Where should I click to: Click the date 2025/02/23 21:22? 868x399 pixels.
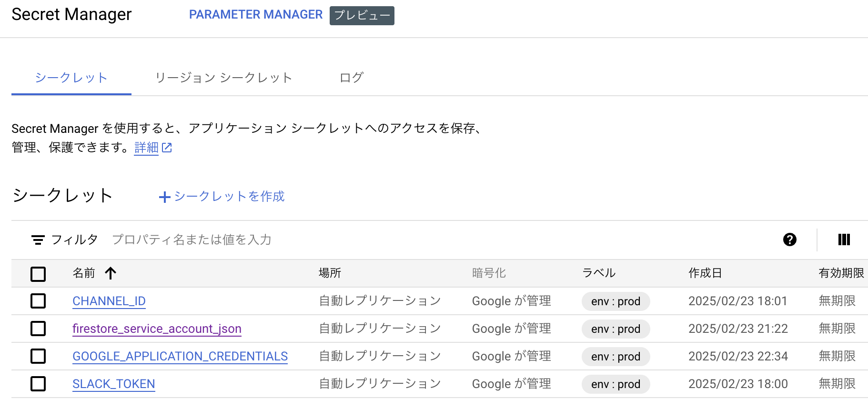tap(738, 329)
